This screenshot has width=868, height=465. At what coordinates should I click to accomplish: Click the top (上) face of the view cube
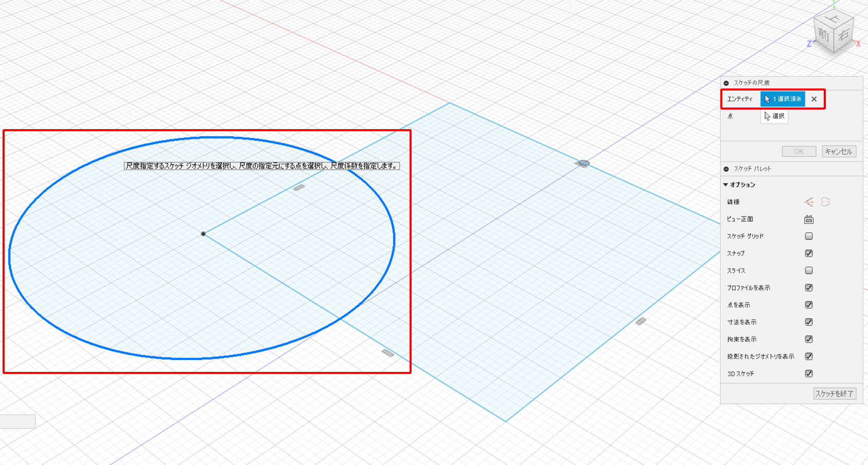[x=834, y=19]
